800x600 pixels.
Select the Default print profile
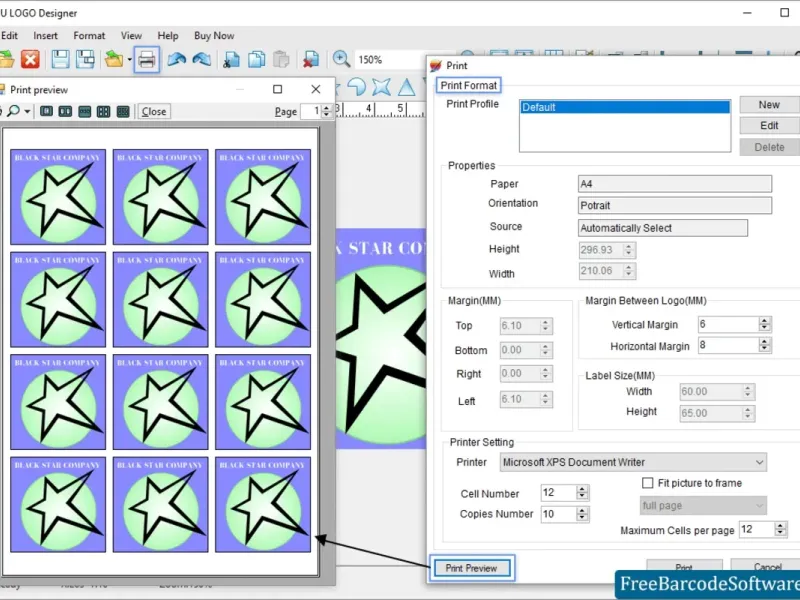coord(625,107)
